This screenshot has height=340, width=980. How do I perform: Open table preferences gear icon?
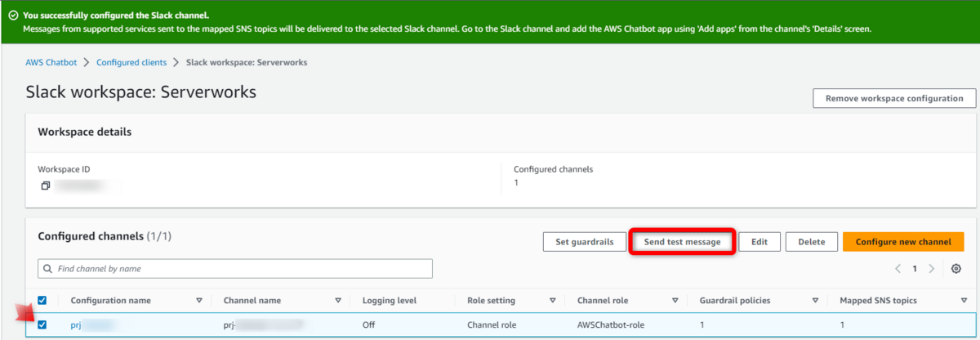956,268
